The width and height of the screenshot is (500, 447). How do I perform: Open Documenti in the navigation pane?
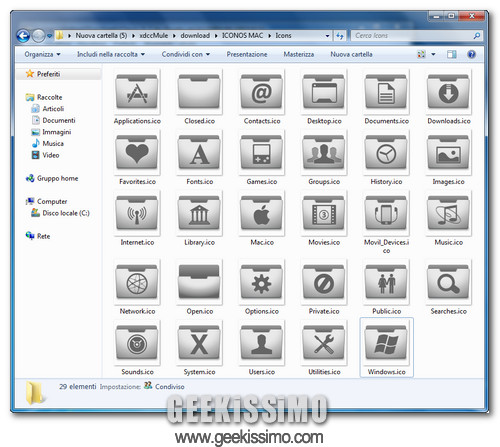59,120
